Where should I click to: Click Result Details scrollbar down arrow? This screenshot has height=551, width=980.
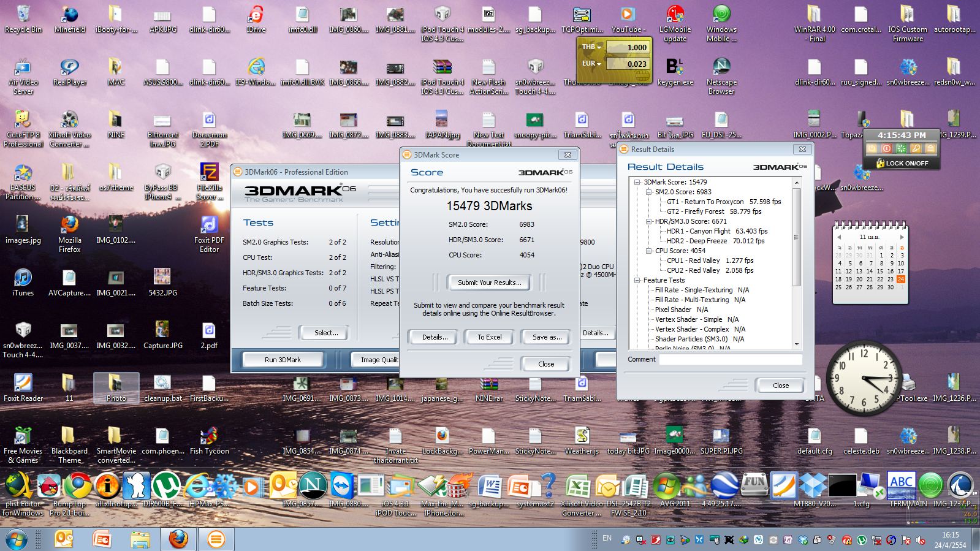pyautogui.click(x=797, y=344)
